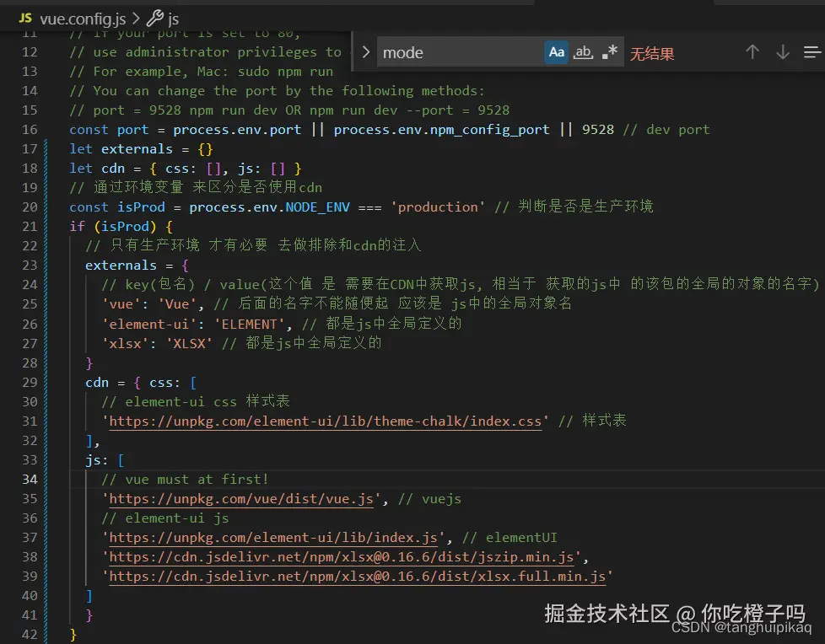This screenshot has width=825, height=644.
Task: Toggle Use Regular Expression option
Action: coord(609,52)
